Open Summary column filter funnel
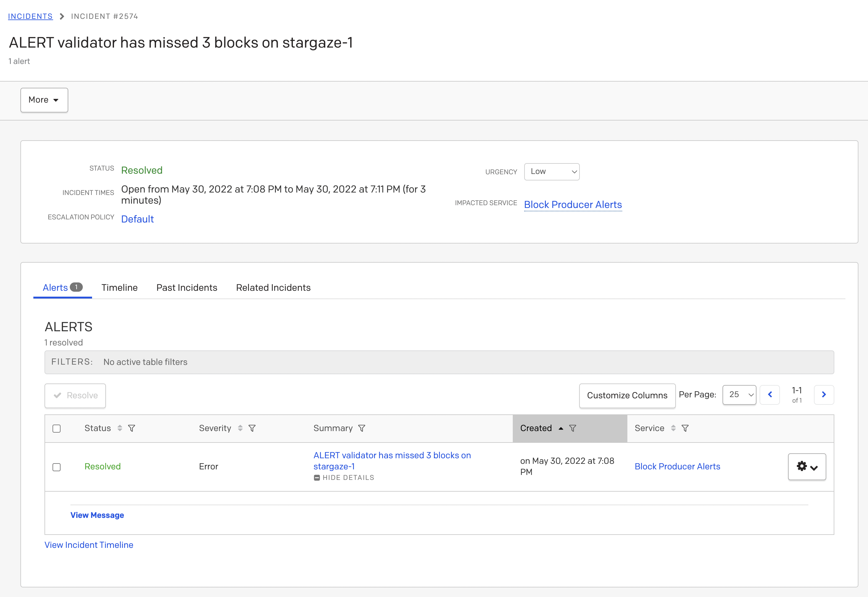This screenshot has width=868, height=597. click(x=361, y=428)
